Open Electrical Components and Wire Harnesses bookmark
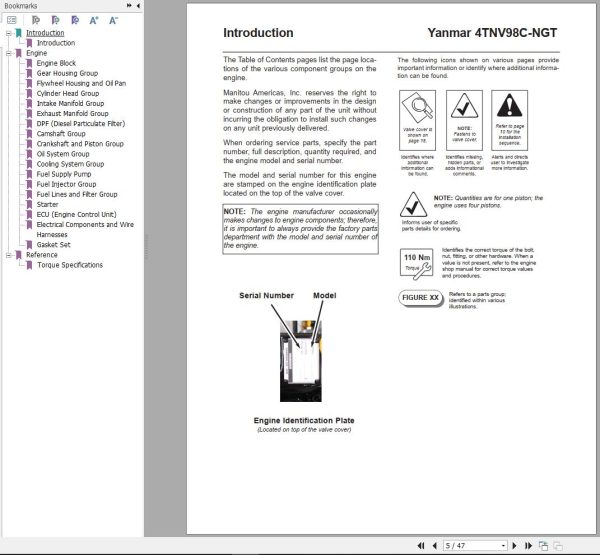Screen dimensions: 600x555 coord(85,229)
